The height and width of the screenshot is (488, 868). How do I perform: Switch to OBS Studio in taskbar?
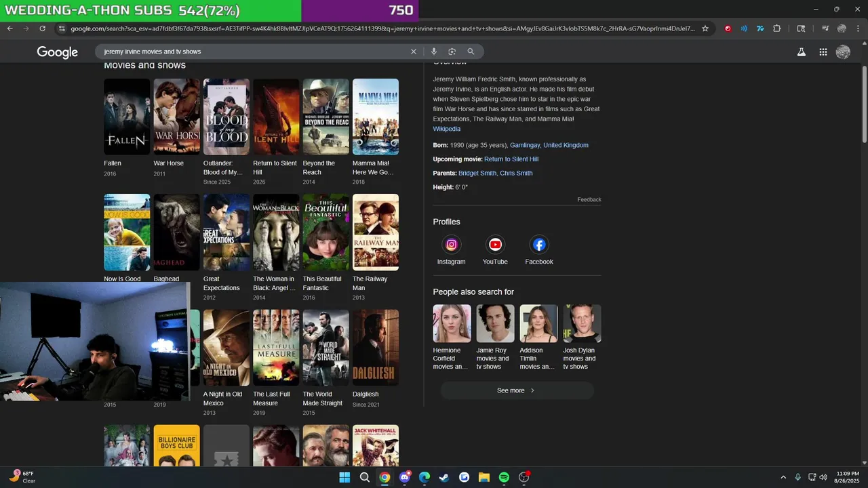(524, 477)
